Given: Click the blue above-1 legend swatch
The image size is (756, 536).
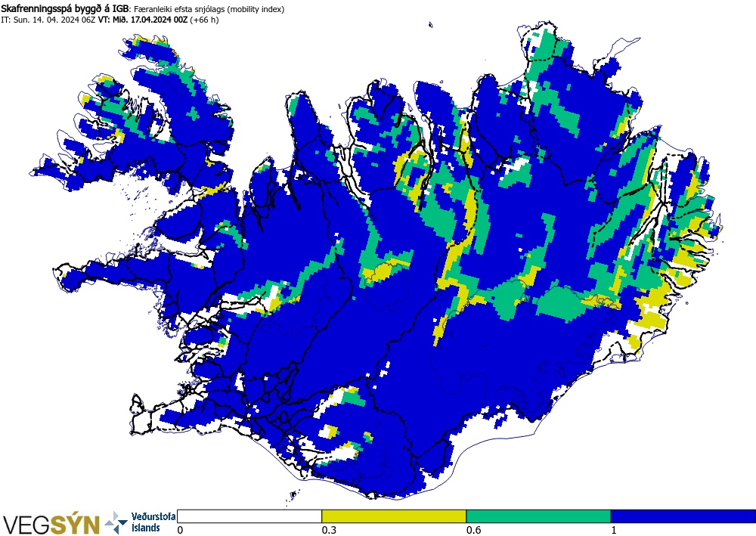Looking at the screenshot, I should [683, 516].
